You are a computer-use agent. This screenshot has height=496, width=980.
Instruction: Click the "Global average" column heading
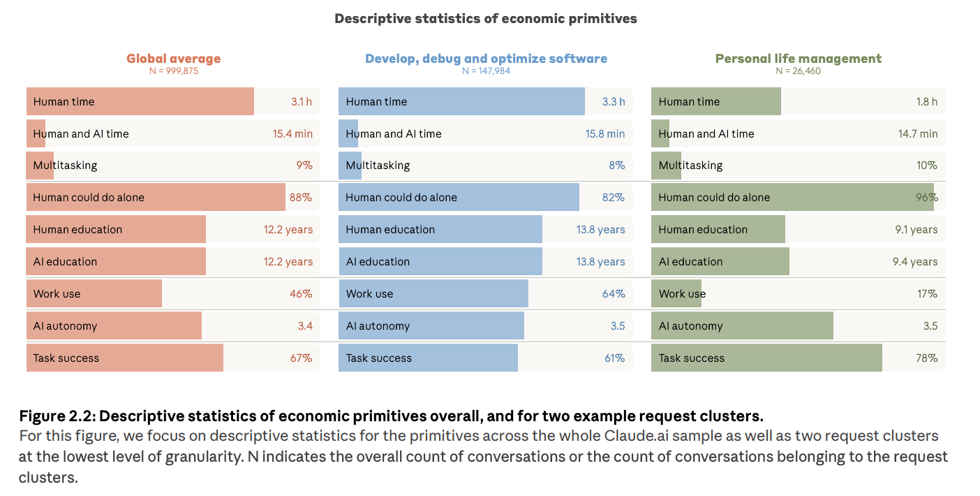(173, 59)
